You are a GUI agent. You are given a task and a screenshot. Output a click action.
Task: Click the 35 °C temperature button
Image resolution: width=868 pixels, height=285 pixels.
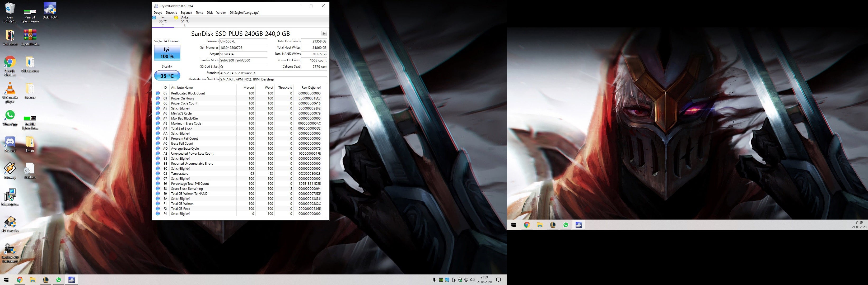tap(167, 76)
